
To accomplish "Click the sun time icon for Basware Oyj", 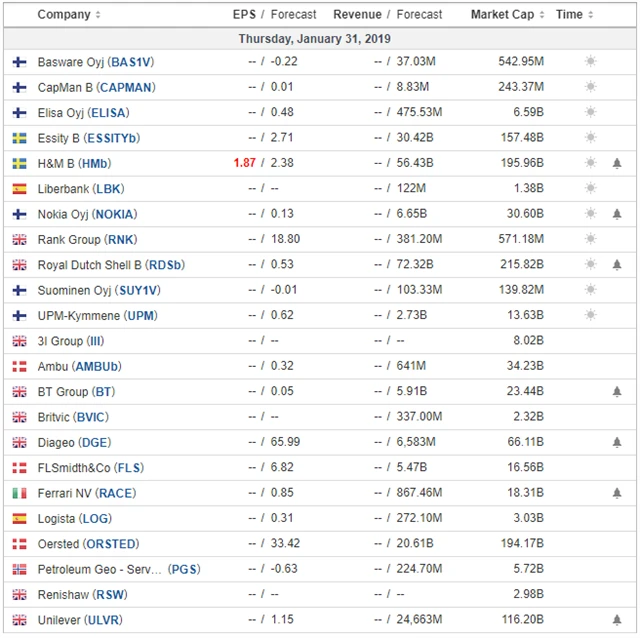I will pos(590,62).
